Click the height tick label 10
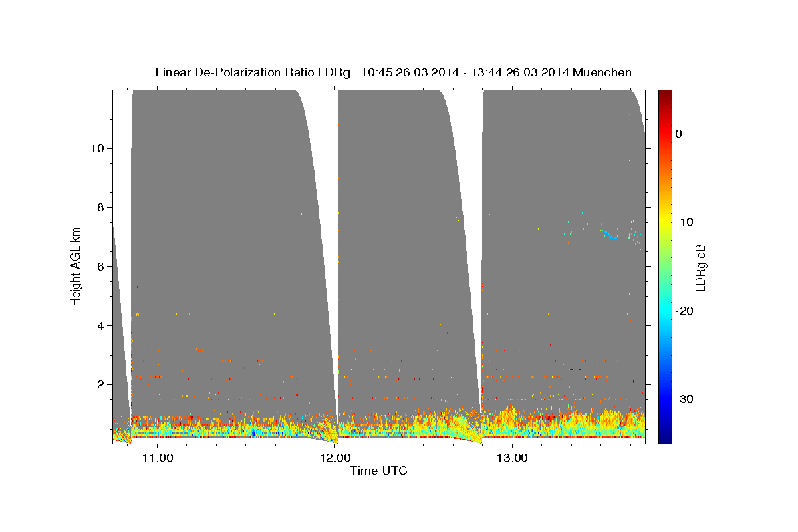 [99, 148]
